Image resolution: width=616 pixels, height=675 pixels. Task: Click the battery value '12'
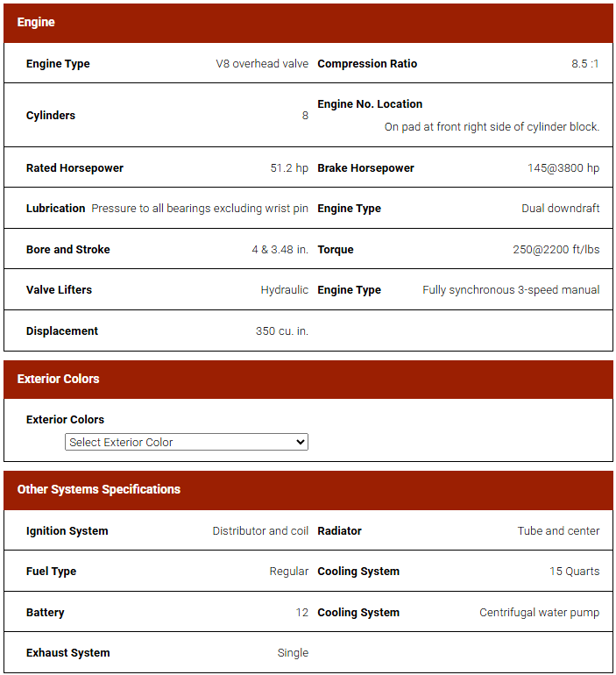pos(302,613)
